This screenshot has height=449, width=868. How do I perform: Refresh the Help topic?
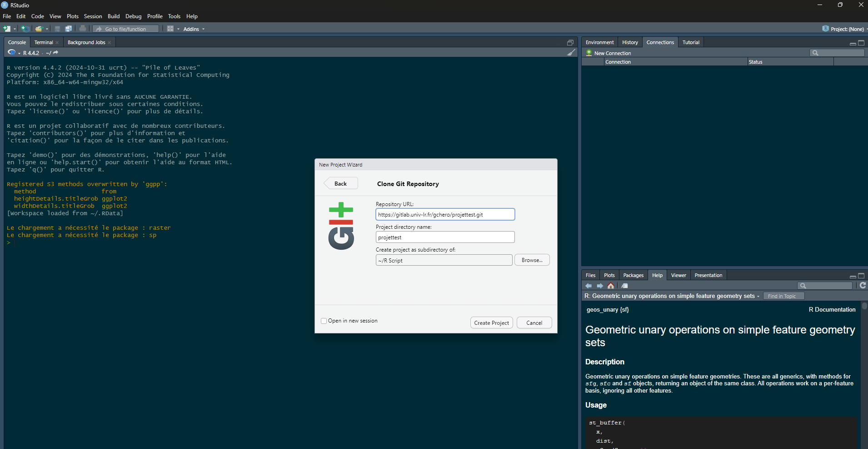[863, 285]
